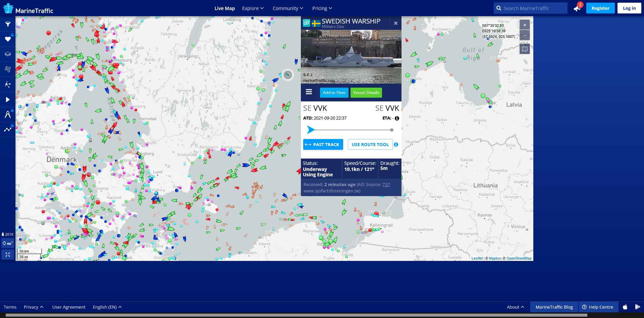
Task: Click the playback triangle in sidebar
Action: point(8,99)
